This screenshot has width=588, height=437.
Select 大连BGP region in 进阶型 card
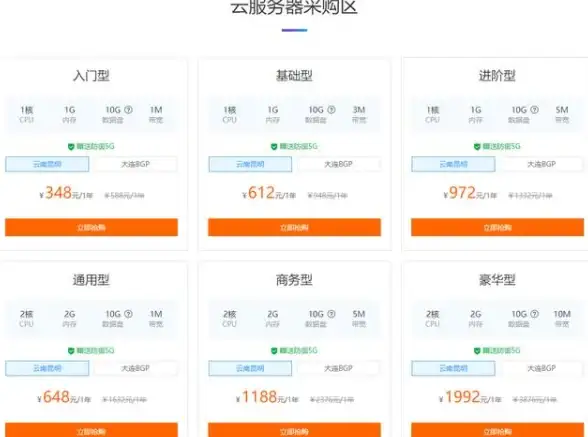click(x=542, y=164)
